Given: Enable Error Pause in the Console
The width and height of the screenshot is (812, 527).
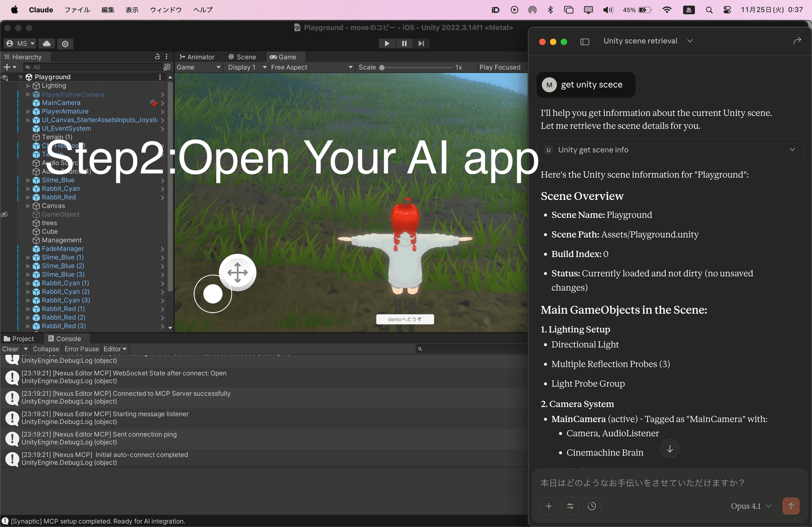Looking at the screenshot, I should (x=82, y=349).
